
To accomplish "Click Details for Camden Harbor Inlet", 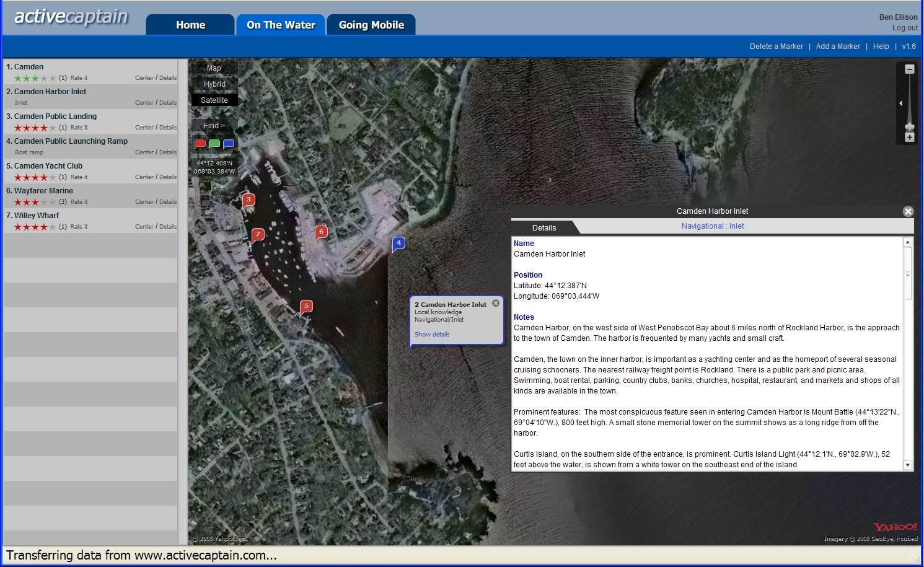I will click(x=168, y=103).
